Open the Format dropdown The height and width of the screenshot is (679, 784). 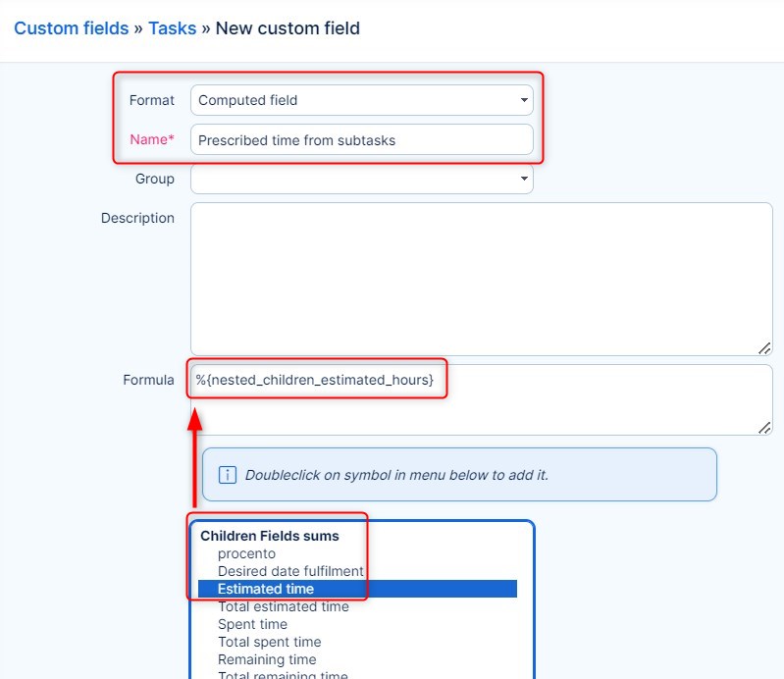pos(361,100)
